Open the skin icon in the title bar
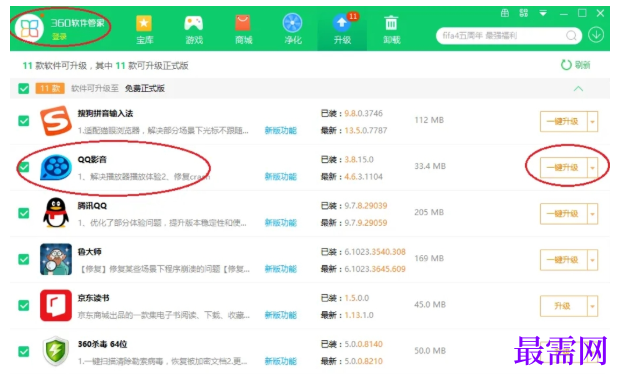The width and height of the screenshot is (626, 382). pyautogui.click(x=505, y=13)
